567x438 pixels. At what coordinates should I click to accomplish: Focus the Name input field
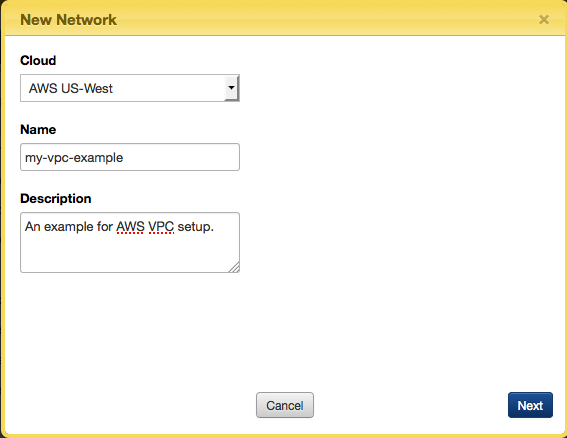tap(130, 157)
